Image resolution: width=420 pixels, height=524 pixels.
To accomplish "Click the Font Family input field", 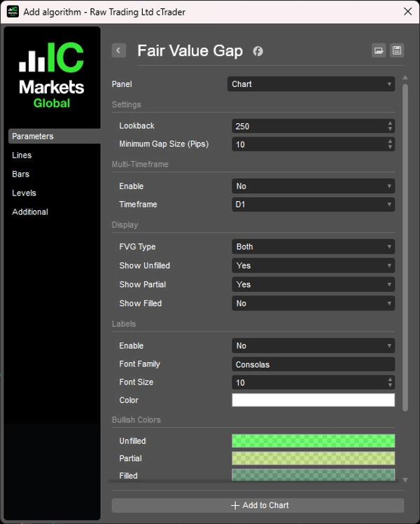I will click(313, 364).
